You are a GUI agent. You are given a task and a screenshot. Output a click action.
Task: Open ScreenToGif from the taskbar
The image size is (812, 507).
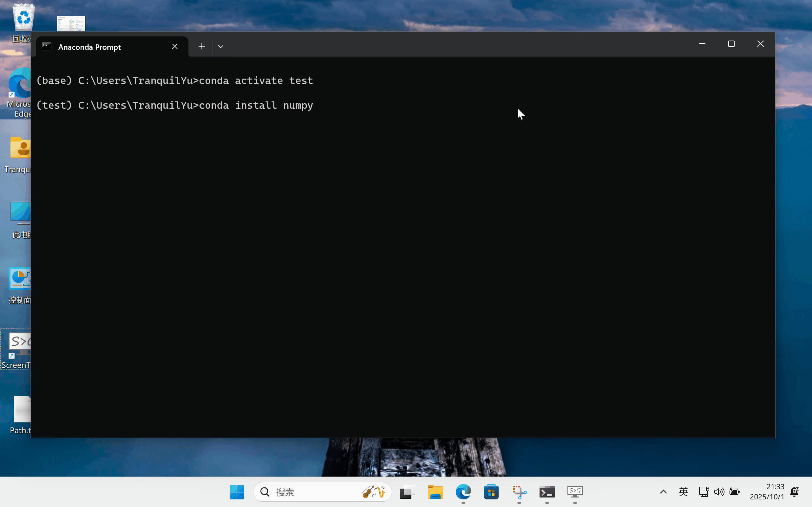point(575,492)
